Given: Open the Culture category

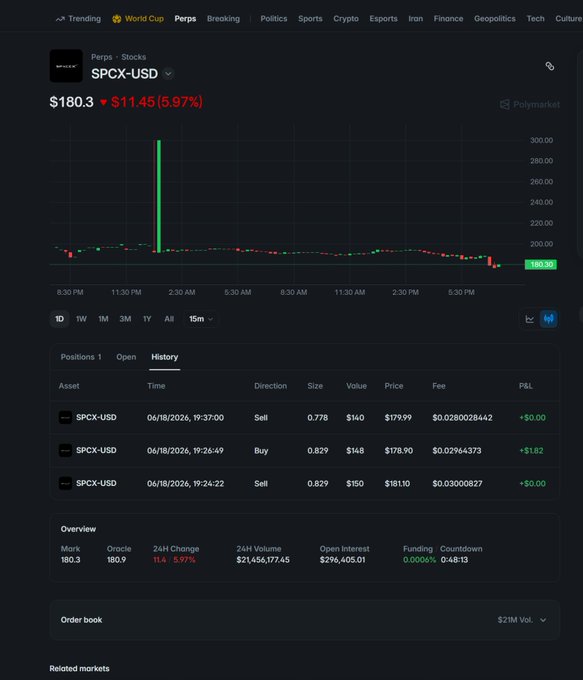Looking at the screenshot, I should [x=569, y=19].
